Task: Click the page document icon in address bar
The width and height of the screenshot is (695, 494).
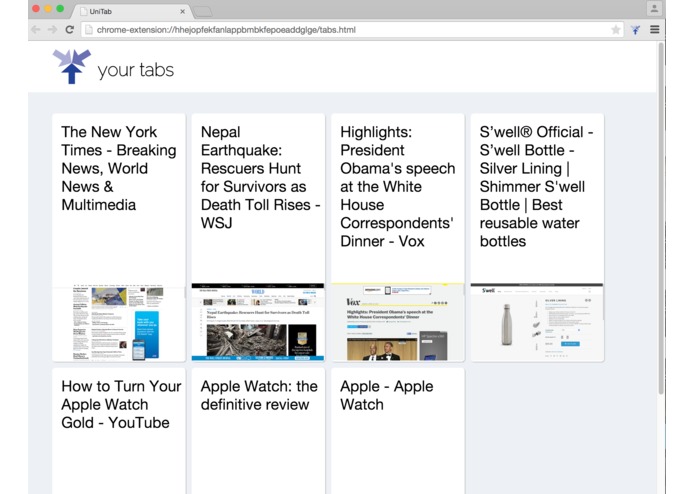Action: [x=89, y=30]
